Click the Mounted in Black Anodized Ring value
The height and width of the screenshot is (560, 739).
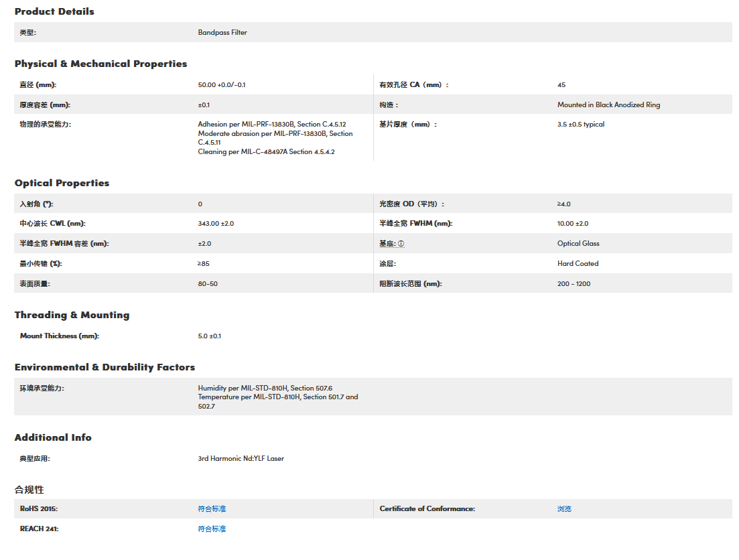608,105
